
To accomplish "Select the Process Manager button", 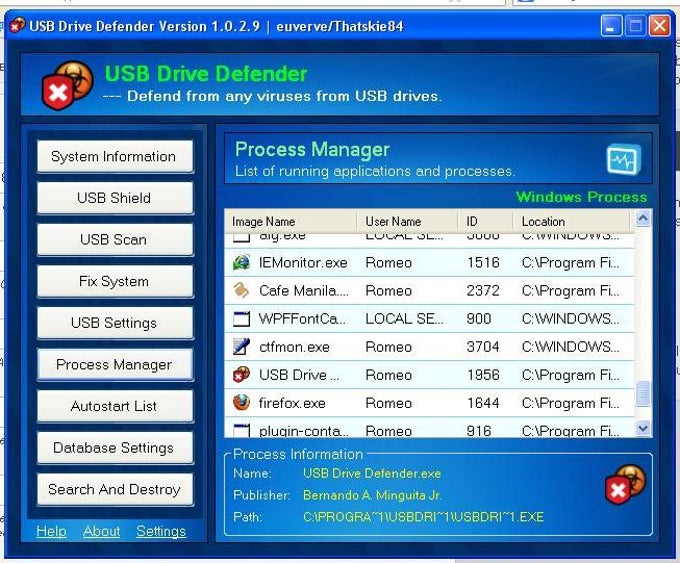I will [x=115, y=365].
